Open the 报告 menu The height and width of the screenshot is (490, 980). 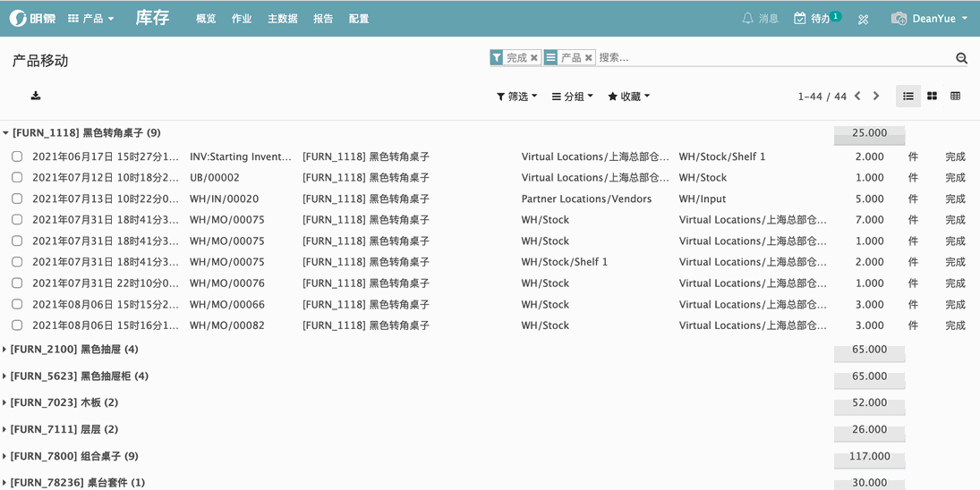(323, 19)
